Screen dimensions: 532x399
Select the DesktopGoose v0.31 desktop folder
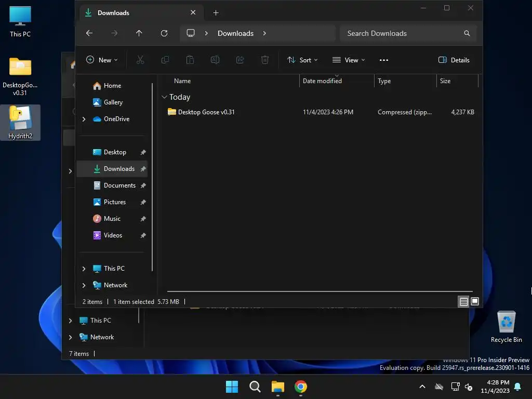tap(20, 76)
